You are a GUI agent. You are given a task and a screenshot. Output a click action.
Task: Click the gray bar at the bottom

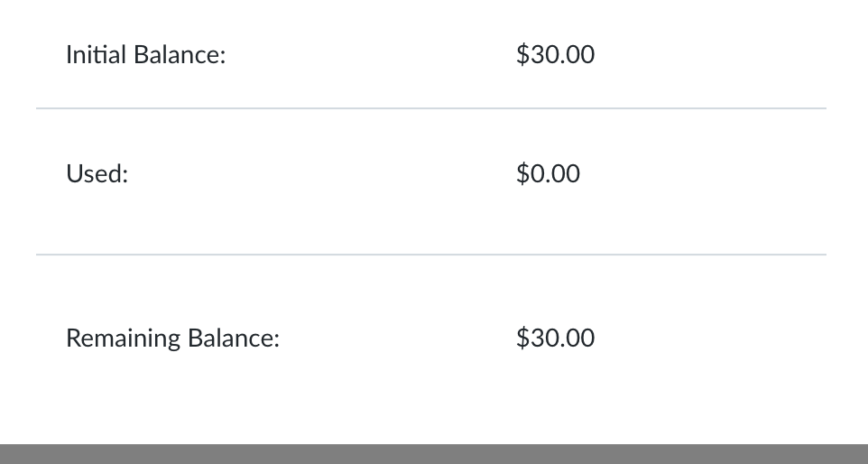pyautogui.click(x=434, y=454)
